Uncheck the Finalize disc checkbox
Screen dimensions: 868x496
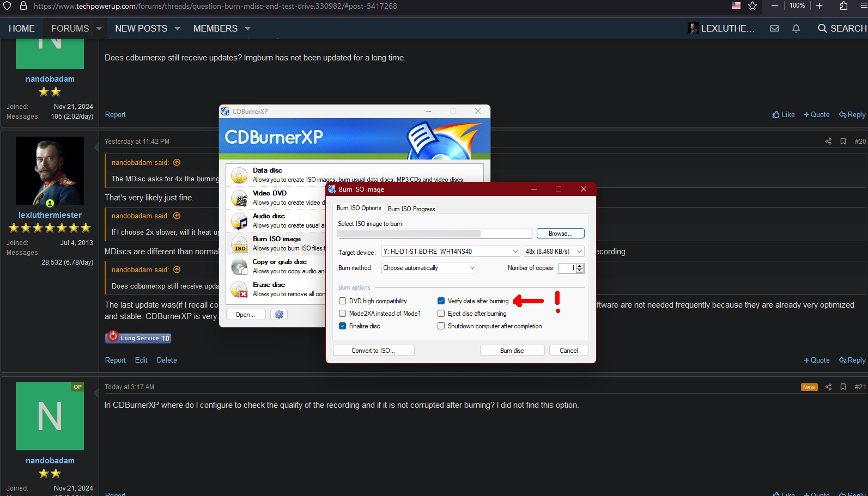pyautogui.click(x=342, y=326)
